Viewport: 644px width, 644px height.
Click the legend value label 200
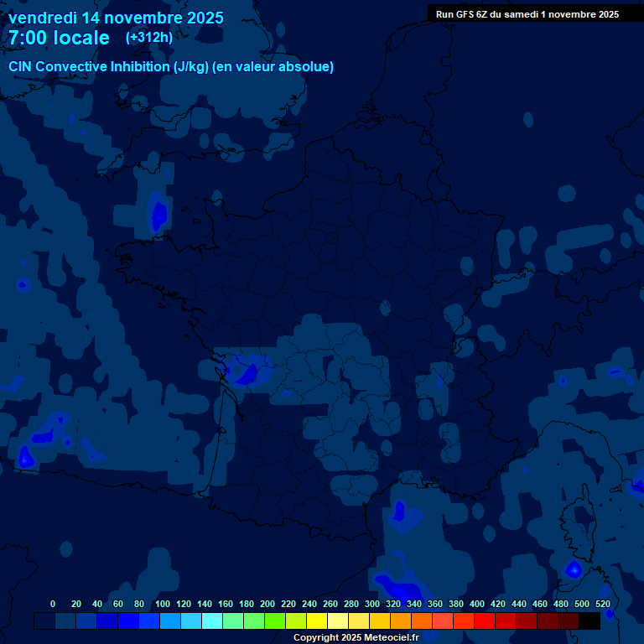(x=267, y=604)
